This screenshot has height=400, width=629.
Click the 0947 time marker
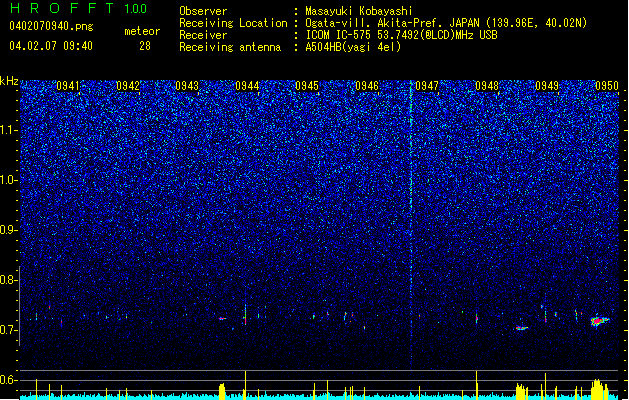click(x=427, y=86)
